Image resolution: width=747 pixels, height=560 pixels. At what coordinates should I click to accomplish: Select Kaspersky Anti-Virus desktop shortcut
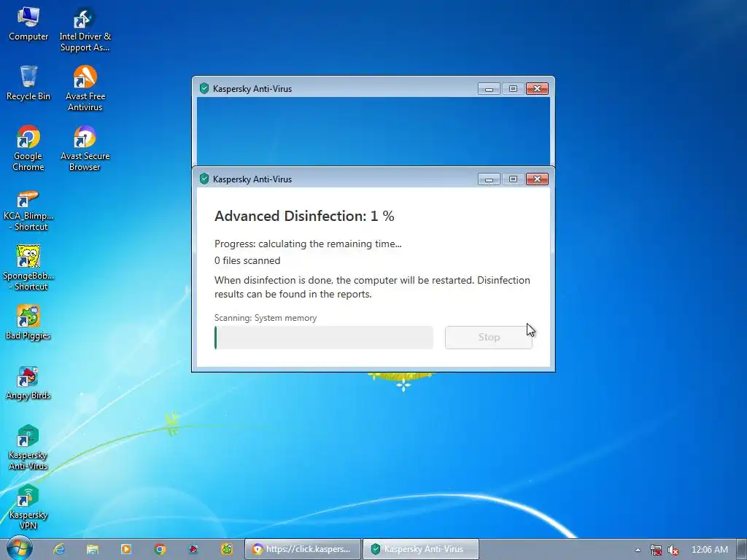pyautogui.click(x=28, y=448)
